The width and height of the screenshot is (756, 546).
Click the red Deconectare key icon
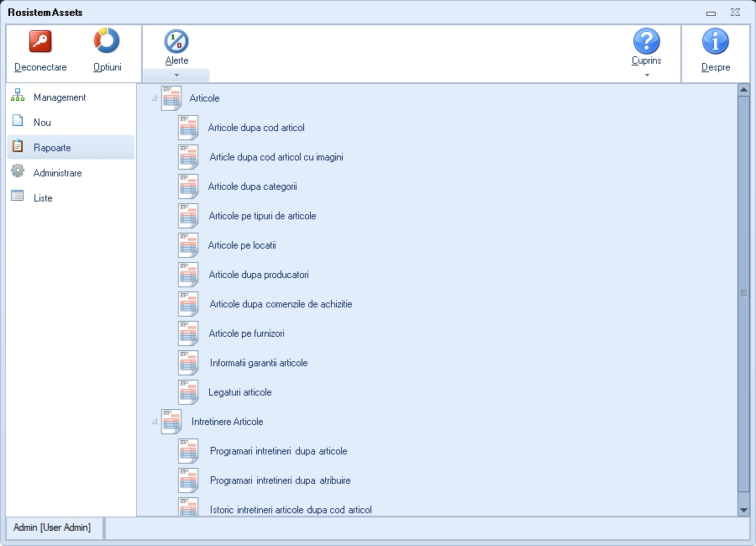click(x=40, y=42)
